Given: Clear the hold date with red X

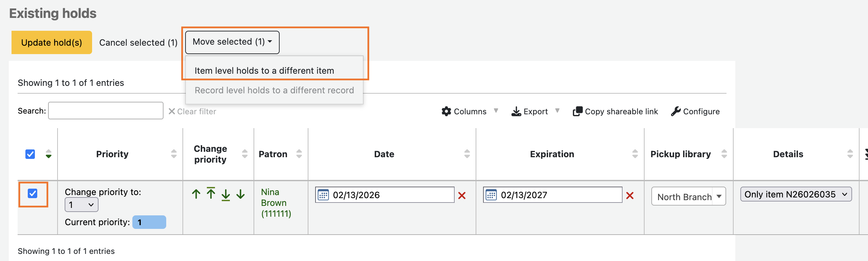Looking at the screenshot, I should pyautogui.click(x=462, y=196).
